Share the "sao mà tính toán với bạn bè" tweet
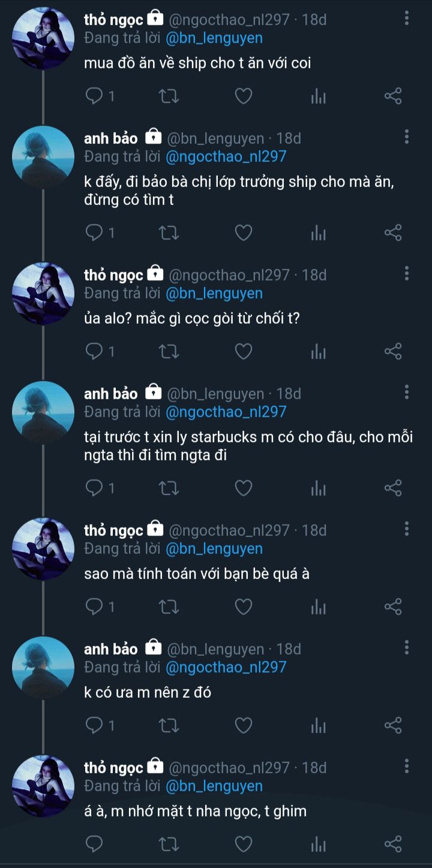This screenshot has width=432, height=868. (392, 607)
